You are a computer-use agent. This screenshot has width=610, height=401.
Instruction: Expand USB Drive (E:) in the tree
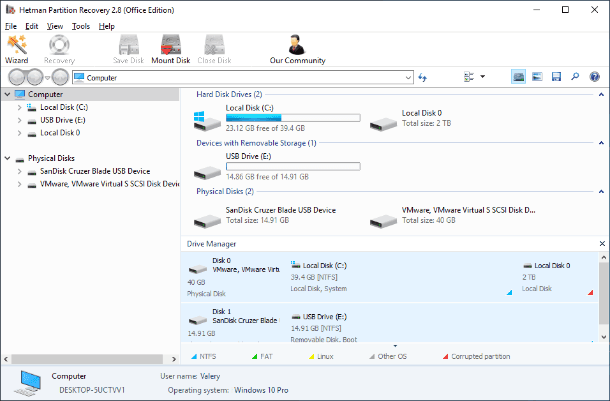point(19,120)
